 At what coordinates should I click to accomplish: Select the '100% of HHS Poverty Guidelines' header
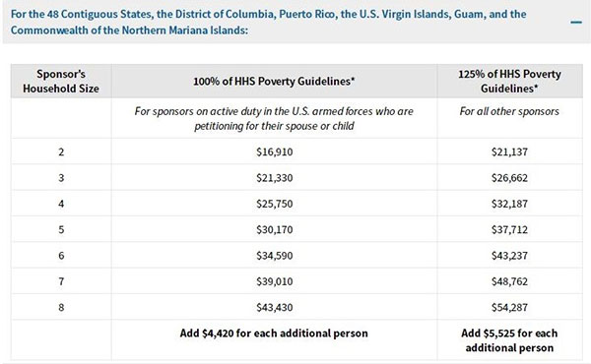274,81
